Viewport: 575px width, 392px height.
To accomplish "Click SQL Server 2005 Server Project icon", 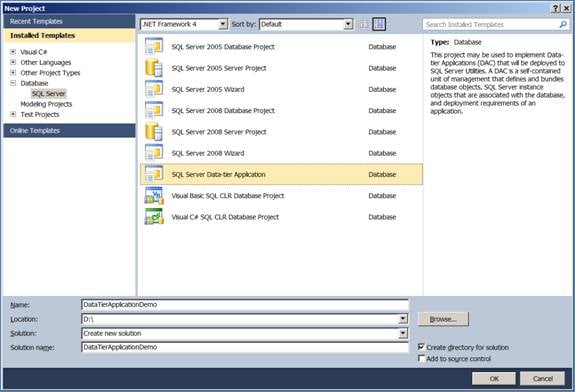I will 154,68.
